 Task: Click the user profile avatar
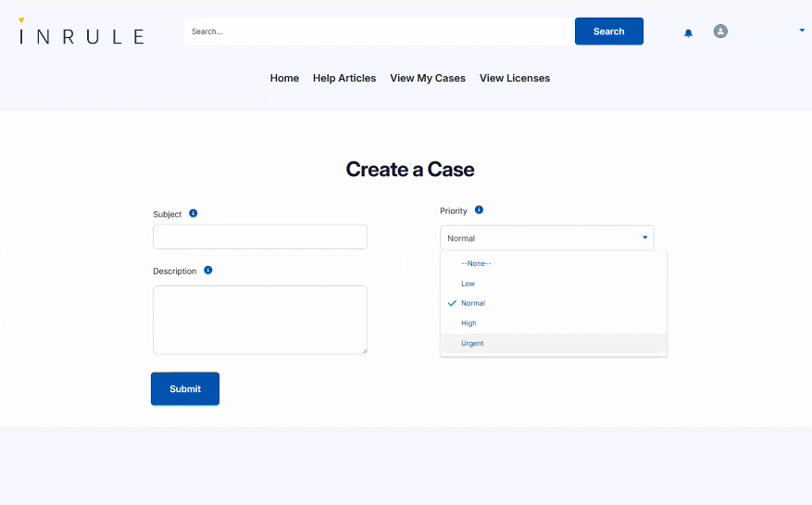pyautogui.click(x=720, y=32)
